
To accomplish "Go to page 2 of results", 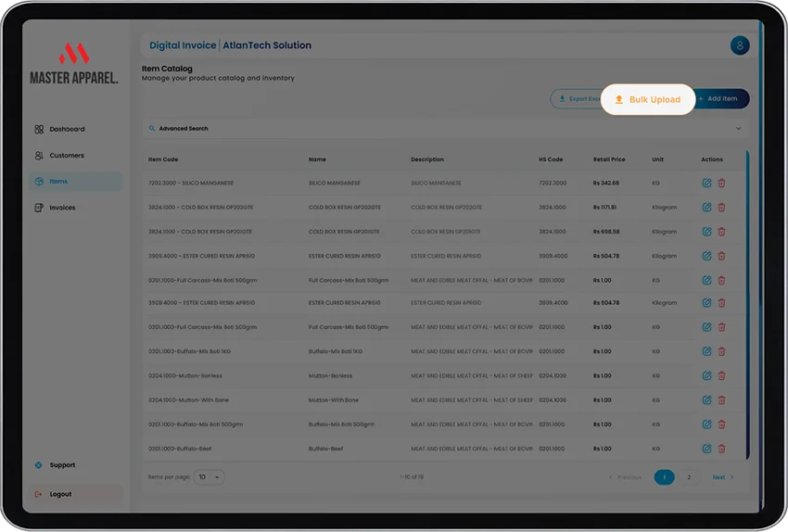I will pos(689,477).
